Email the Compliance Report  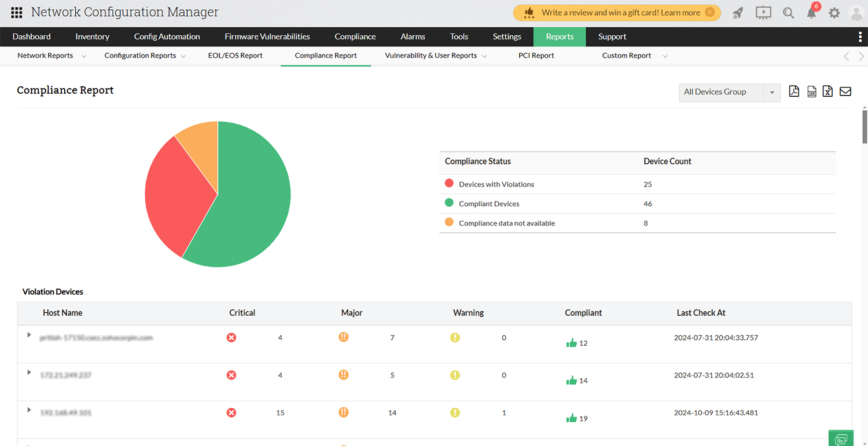(x=845, y=91)
